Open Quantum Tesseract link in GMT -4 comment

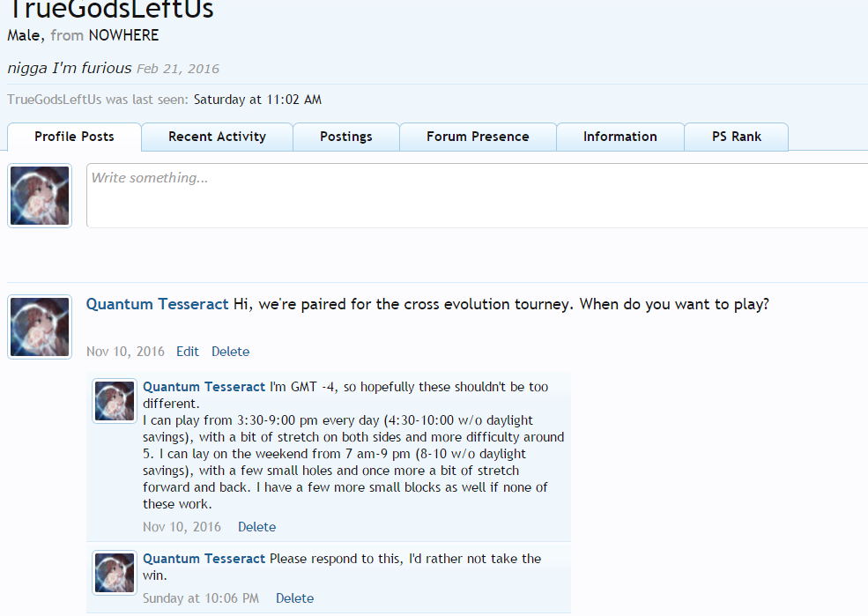point(204,387)
